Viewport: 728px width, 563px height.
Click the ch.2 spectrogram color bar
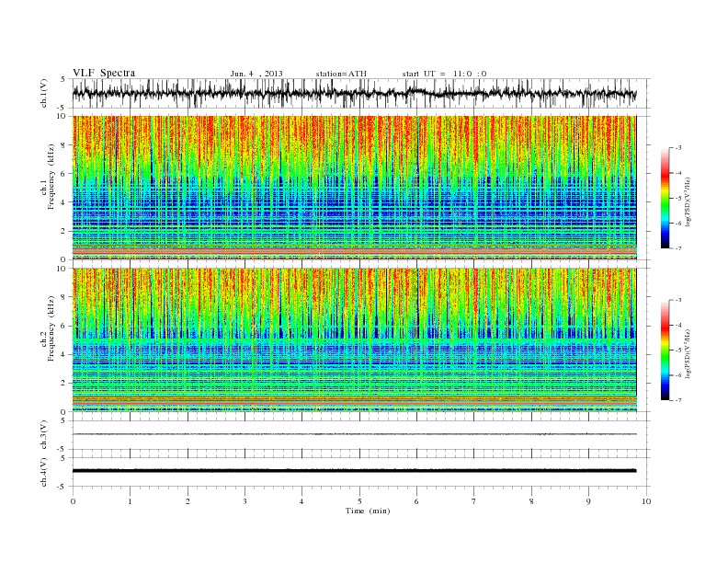665,350
